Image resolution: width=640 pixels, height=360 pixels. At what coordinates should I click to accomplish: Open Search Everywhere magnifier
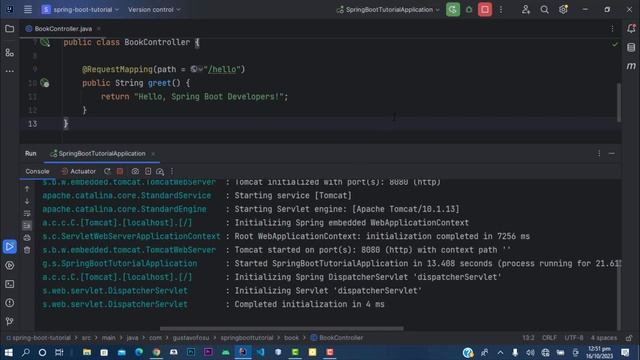(544, 9)
